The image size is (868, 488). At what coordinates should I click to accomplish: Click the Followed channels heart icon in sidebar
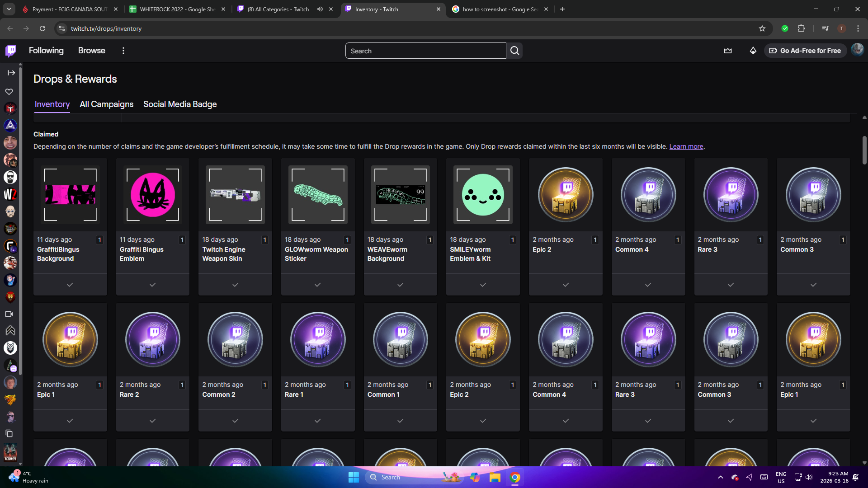[x=9, y=92]
